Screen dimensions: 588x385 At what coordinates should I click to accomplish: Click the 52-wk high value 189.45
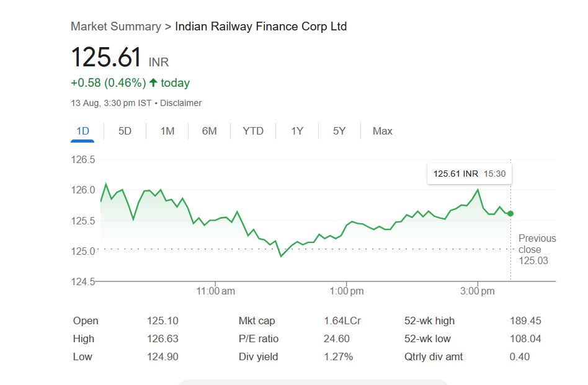coord(525,321)
